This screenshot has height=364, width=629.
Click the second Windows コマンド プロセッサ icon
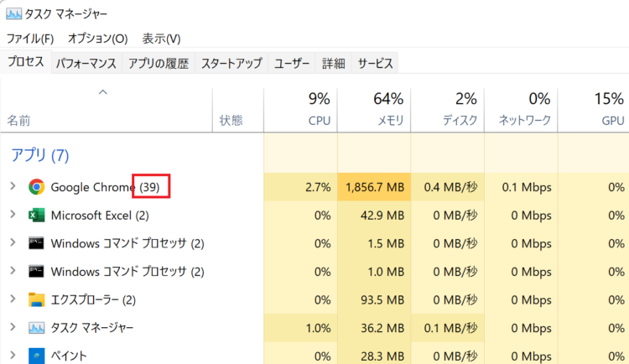pos(36,271)
